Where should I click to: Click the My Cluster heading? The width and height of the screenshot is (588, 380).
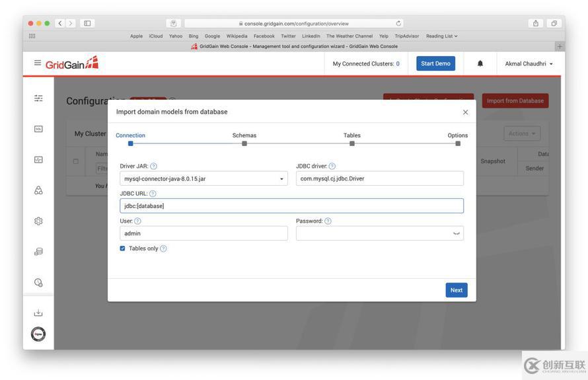pos(90,133)
